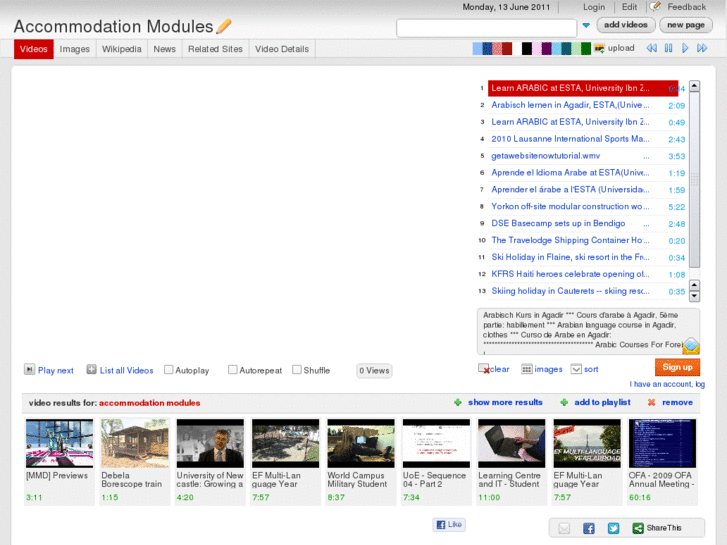Screen dimensions: 727x545
Task: Click the search input field
Action: pos(486,28)
